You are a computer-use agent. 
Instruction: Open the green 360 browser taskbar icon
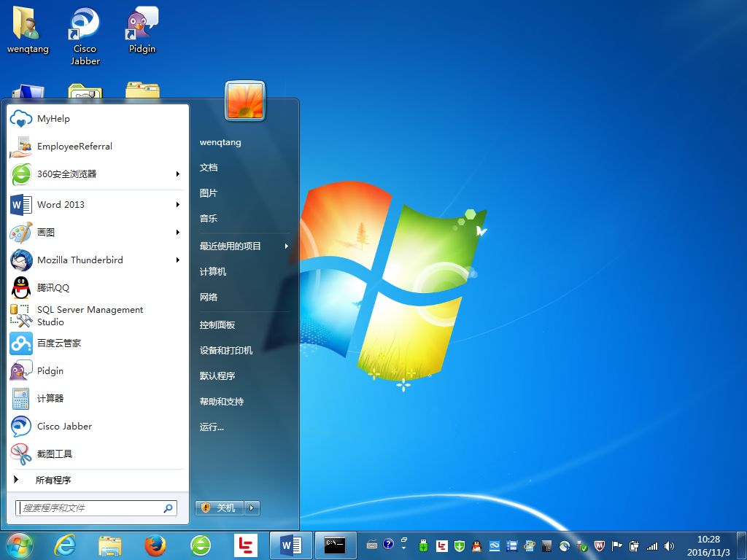(201, 545)
